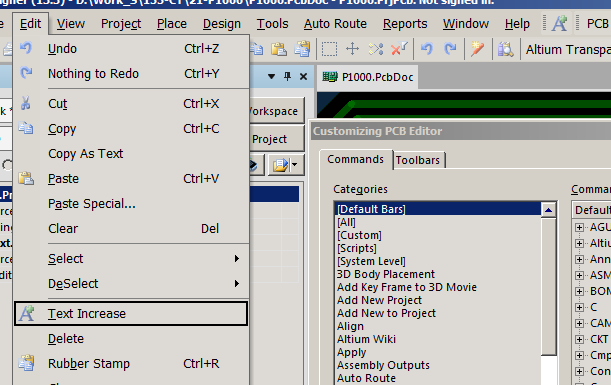Click the PCB document icon on P1000.PcbDoc tab
The image size is (611, 385).
point(330,77)
